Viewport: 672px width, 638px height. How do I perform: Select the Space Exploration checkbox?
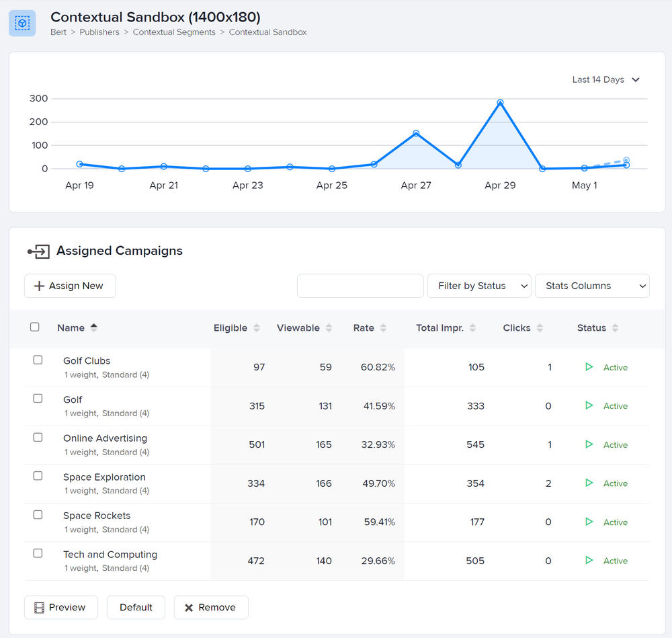click(38, 476)
